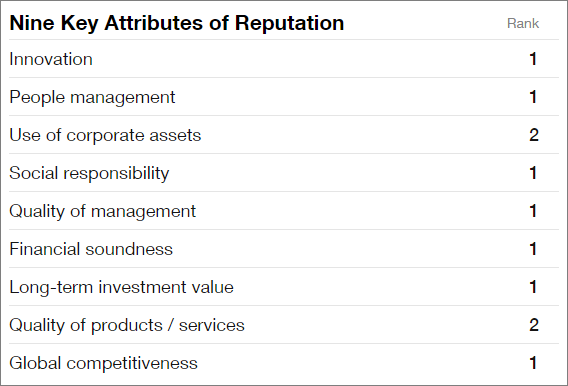This screenshot has height=386, width=568.
Task: Click the rank 1 next to People management
Action: [x=533, y=97]
